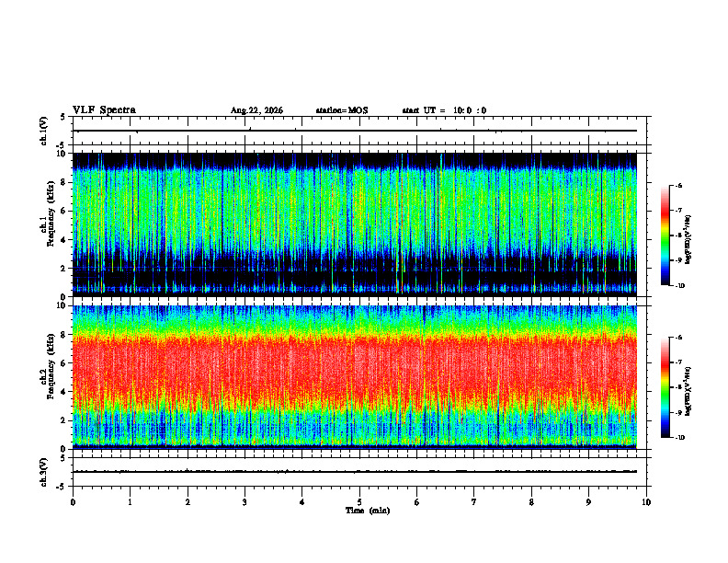Click the "5" tick on ch.1(V) axis
Viewport: 728px width, 563px height.
tap(63, 118)
